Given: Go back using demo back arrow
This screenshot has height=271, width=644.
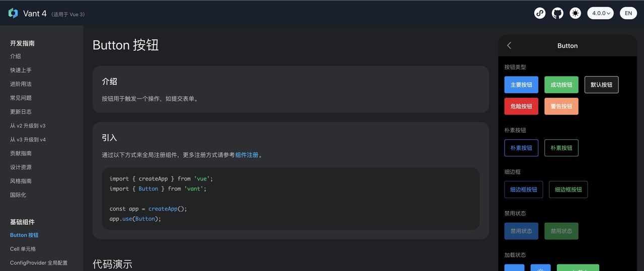Looking at the screenshot, I should tap(509, 46).
